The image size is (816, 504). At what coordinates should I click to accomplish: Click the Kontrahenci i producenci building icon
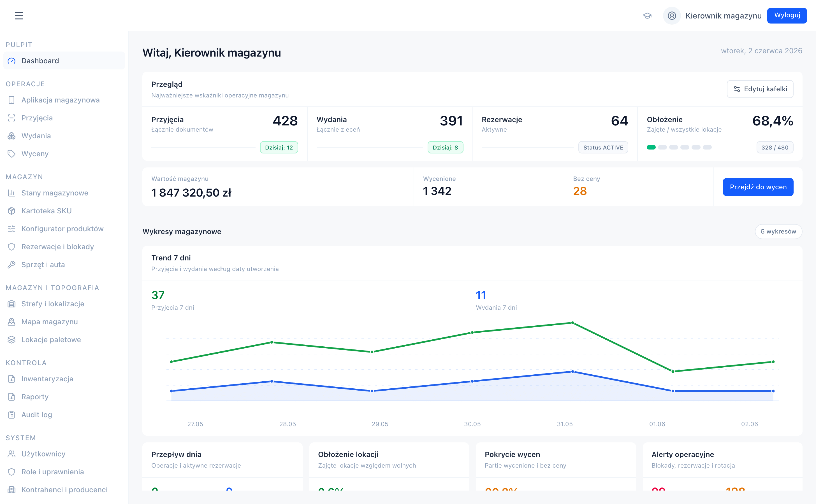[12, 490]
